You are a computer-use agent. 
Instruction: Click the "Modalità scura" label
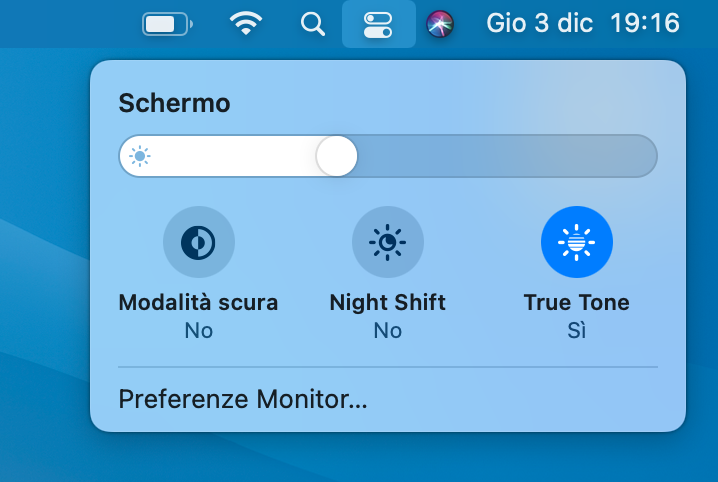tap(198, 302)
